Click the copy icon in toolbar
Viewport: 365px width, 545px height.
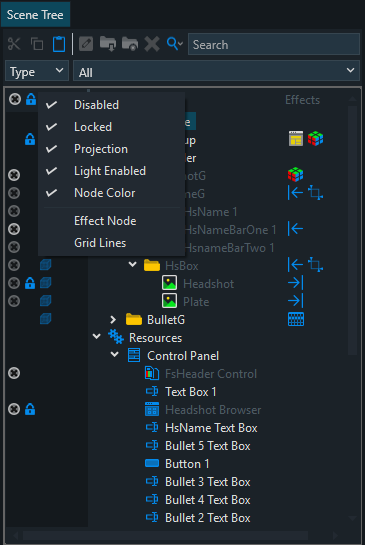[37, 44]
